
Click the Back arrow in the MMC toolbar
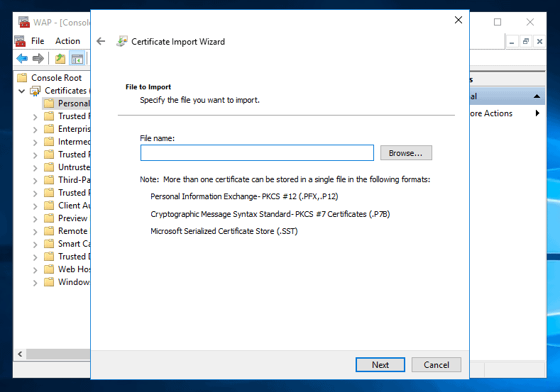point(22,58)
